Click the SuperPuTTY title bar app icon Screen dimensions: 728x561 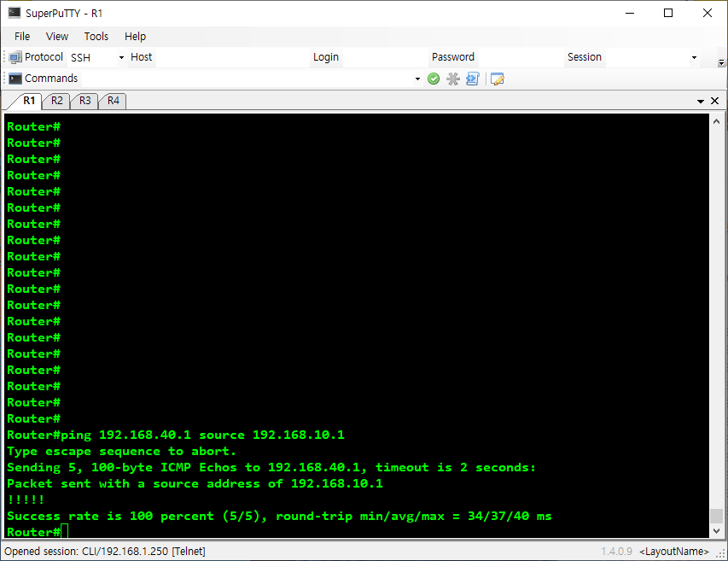coord(15,13)
